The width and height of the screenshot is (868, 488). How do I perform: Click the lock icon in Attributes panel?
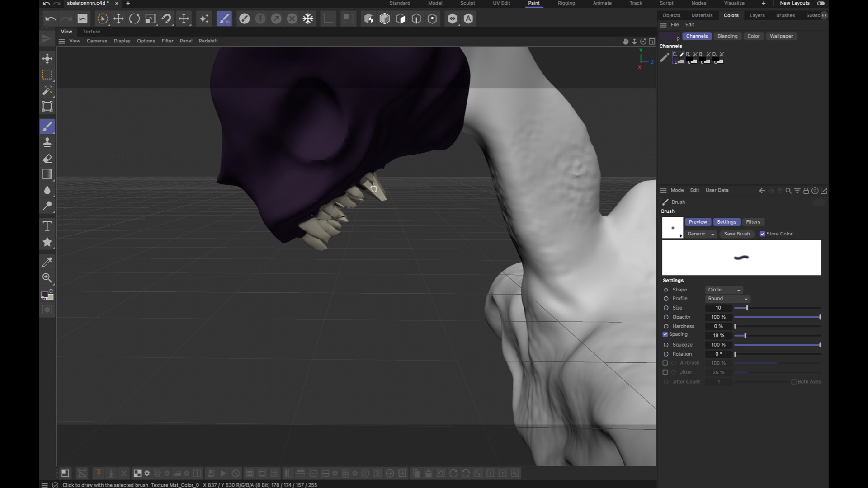tap(806, 191)
